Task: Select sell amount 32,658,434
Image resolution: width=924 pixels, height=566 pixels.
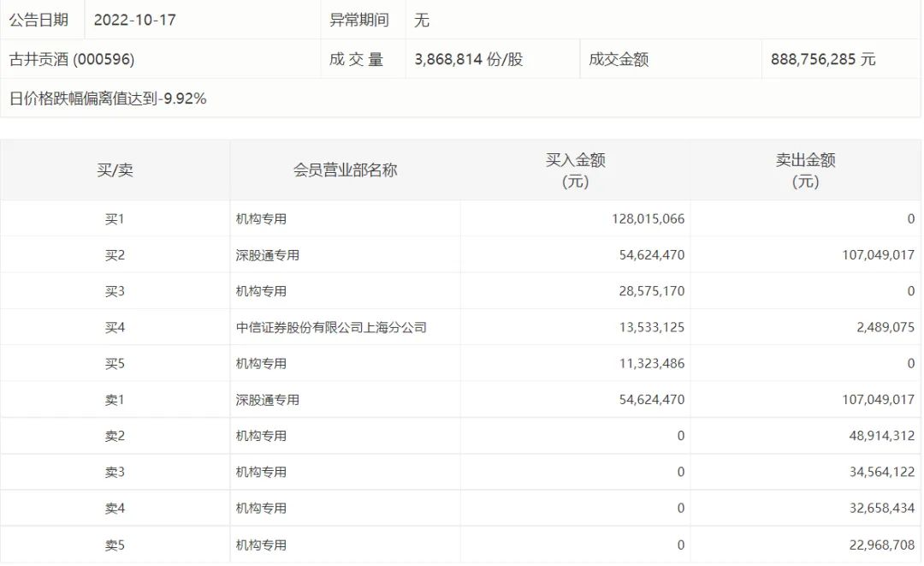Action: (882, 509)
